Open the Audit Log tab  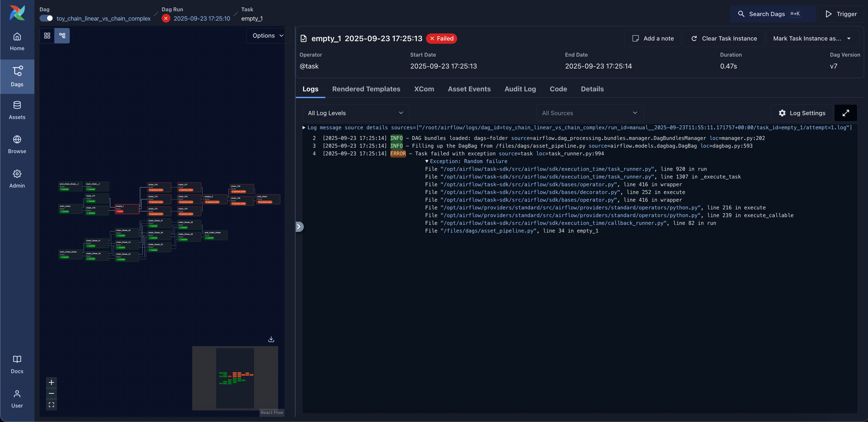tap(520, 89)
